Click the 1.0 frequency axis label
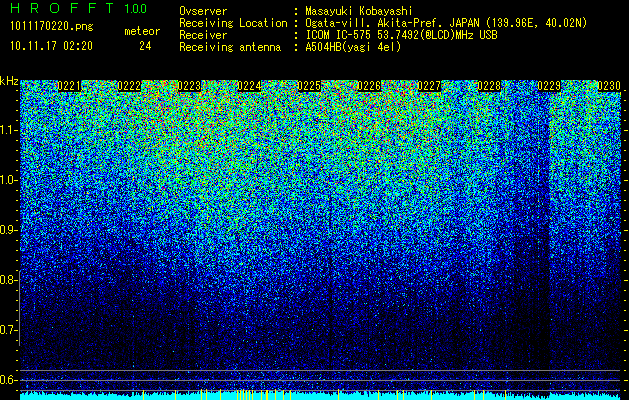 point(8,180)
